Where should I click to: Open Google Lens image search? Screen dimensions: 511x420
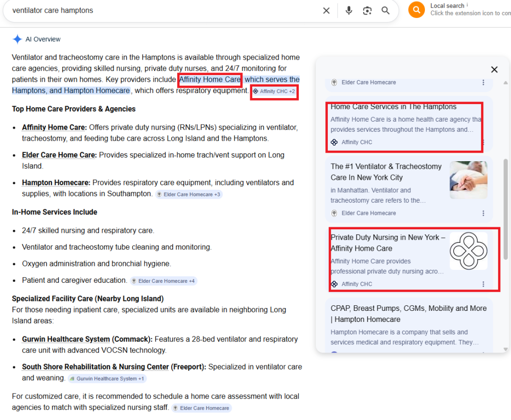click(x=367, y=11)
